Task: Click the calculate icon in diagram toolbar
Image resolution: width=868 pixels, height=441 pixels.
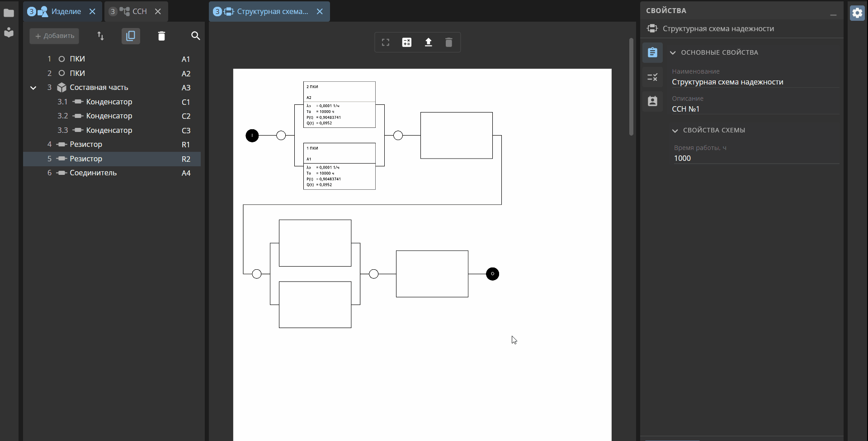Action: click(x=407, y=42)
